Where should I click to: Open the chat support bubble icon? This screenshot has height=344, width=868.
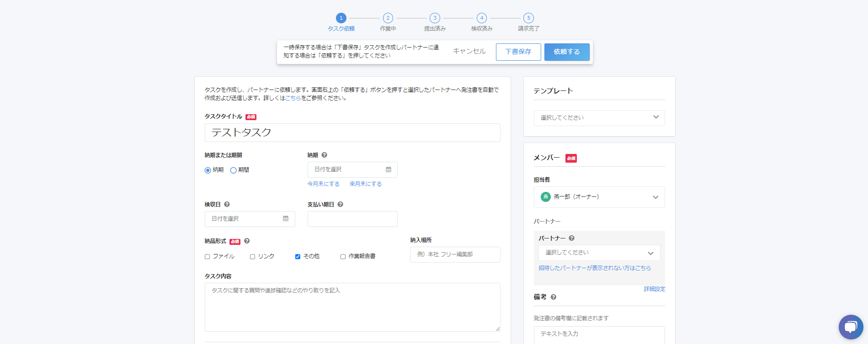(x=851, y=327)
